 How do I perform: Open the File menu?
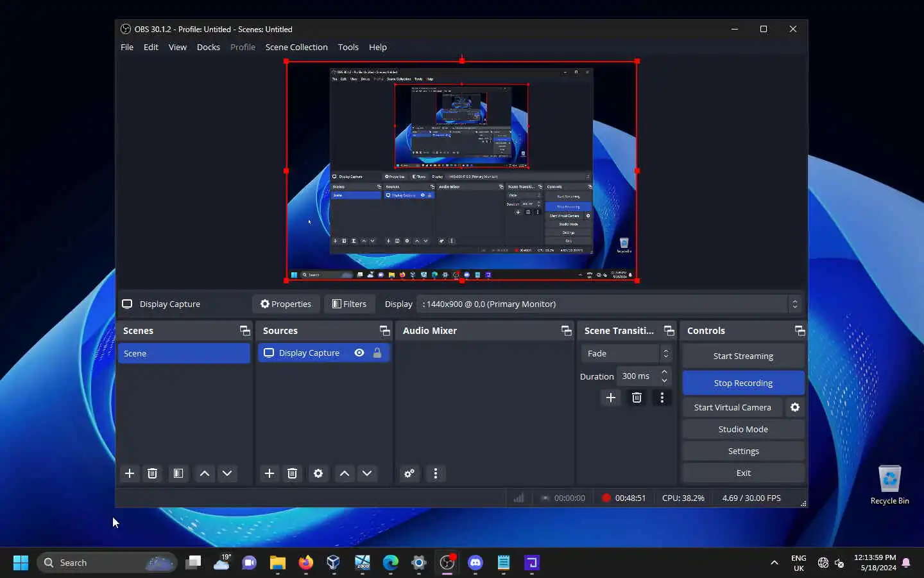[x=127, y=47]
